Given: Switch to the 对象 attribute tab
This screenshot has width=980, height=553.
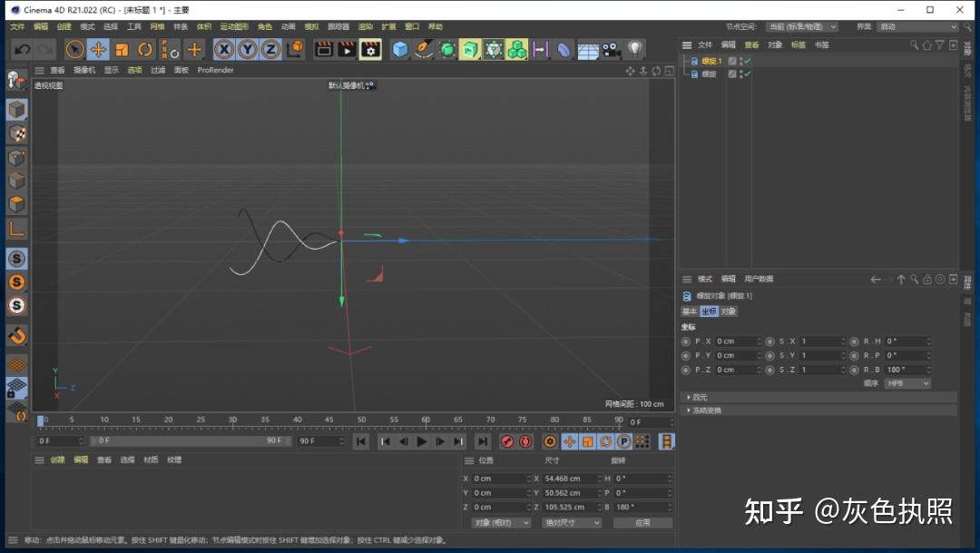Looking at the screenshot, I should pos(728,311).
